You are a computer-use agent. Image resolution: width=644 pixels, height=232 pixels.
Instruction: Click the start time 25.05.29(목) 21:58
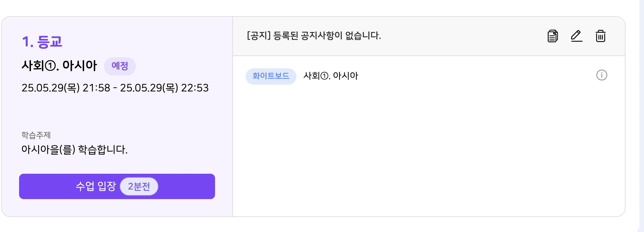tap(66, 88)
